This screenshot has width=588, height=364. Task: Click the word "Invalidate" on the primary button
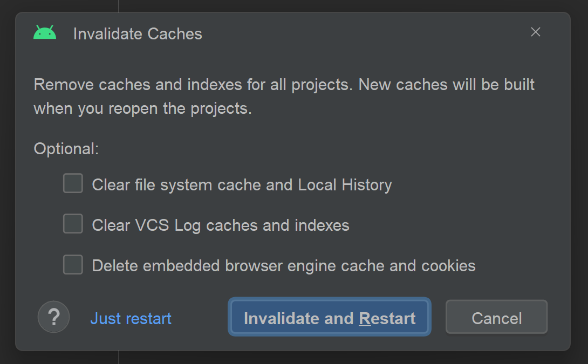tap(281, 319)
